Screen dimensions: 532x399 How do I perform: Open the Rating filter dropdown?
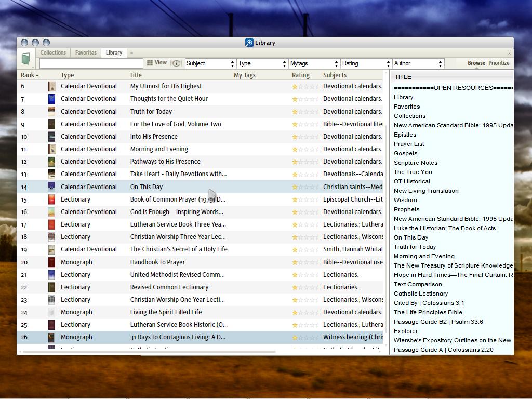click(x=366, y=63)
